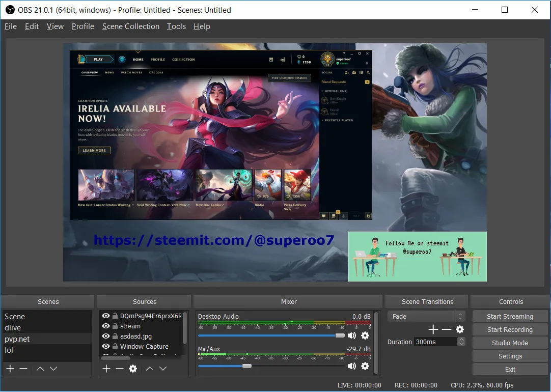Remove selected source with minus icon

(x=120, y=369)
